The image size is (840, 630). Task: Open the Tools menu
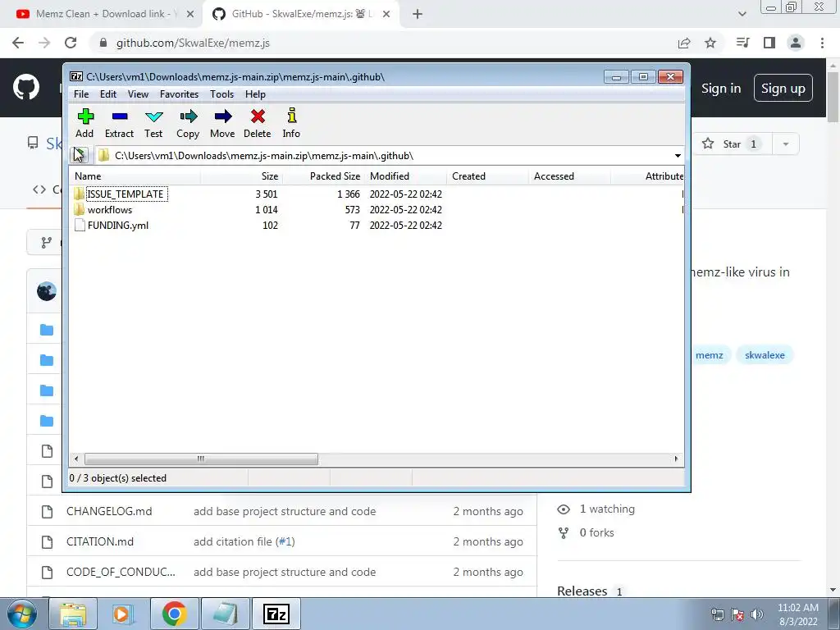tap(221, 94)
